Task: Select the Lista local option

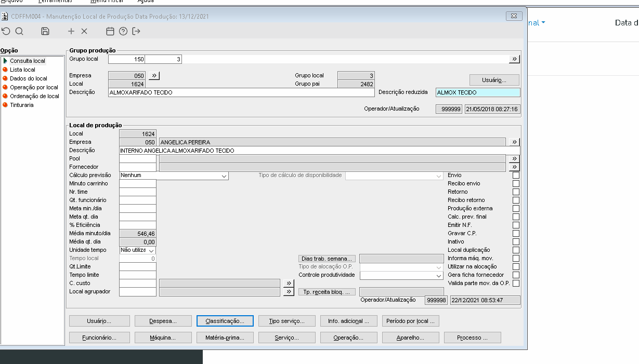Action: coord(22,70)
